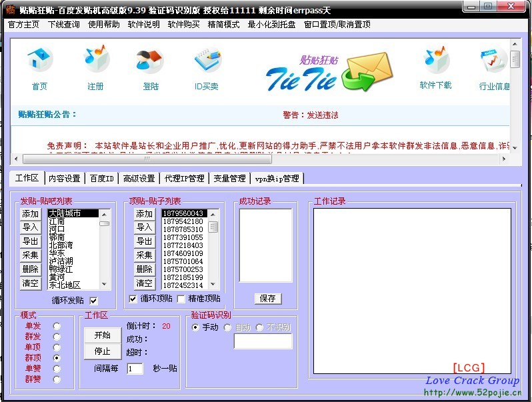Click 窗口置顶/取消置顶 menu item
Viewport: 532px width, 402px height.
tap(337, 25)
